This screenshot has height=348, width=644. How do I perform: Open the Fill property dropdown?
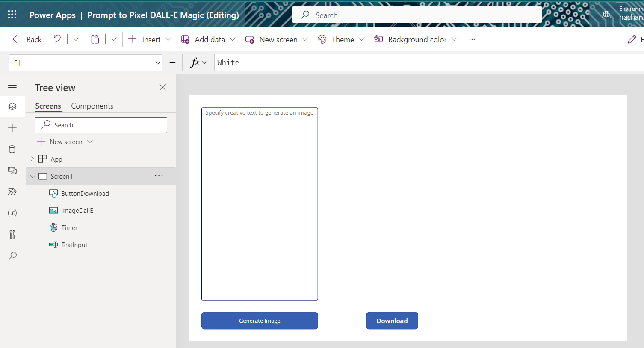157,63
